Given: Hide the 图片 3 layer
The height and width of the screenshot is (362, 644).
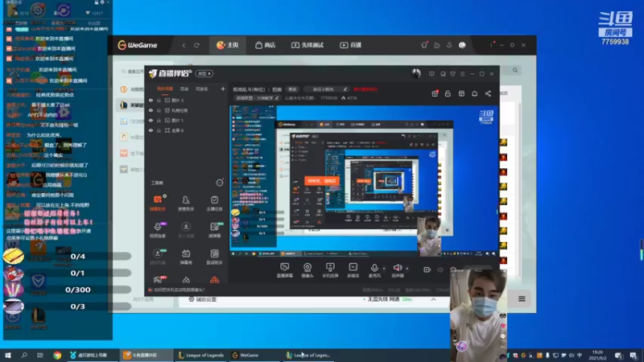Looking at the screenshot, I should coord(151,100).
